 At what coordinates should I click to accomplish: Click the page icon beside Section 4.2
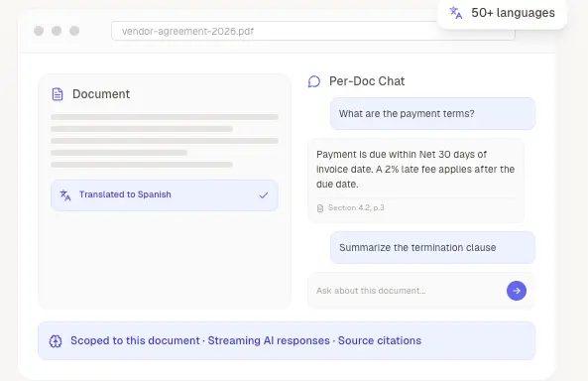(320, 208)
